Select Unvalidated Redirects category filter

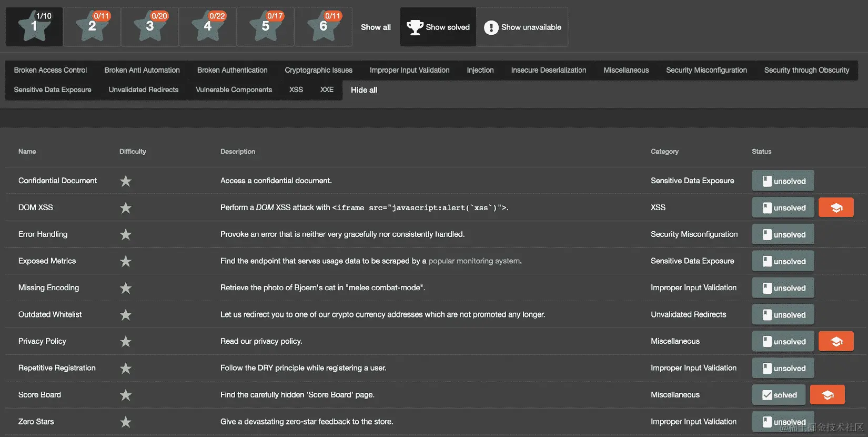(x=144, y=90)
